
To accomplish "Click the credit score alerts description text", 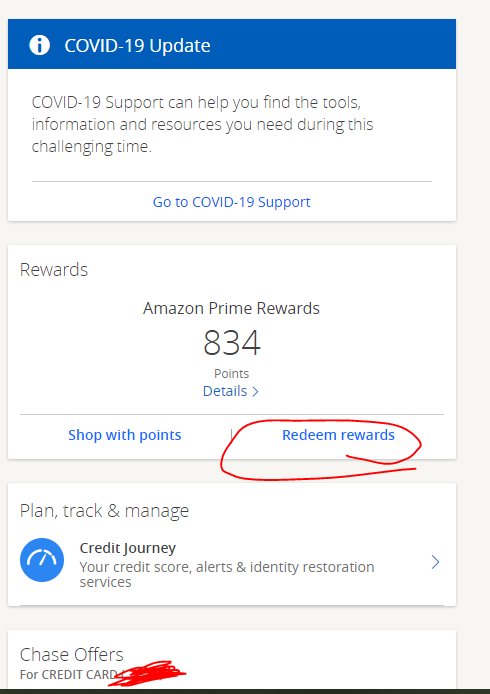I will click(x=227, y=574).
